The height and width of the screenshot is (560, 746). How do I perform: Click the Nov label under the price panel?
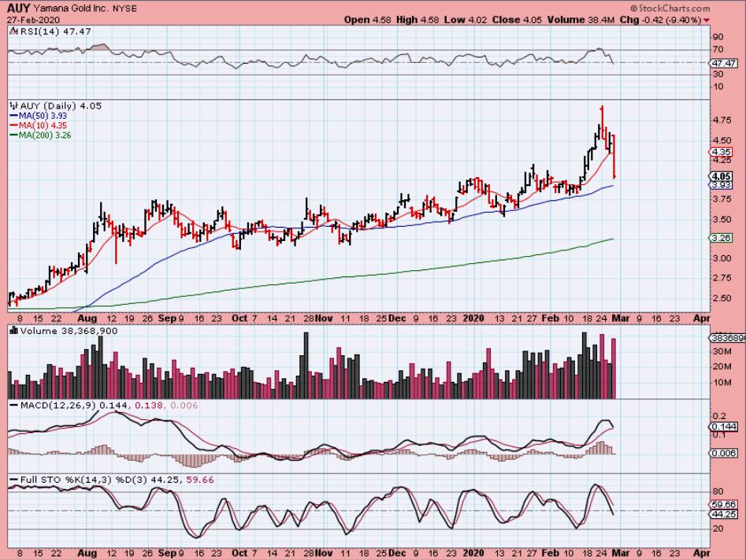click(x=324, y=318)
